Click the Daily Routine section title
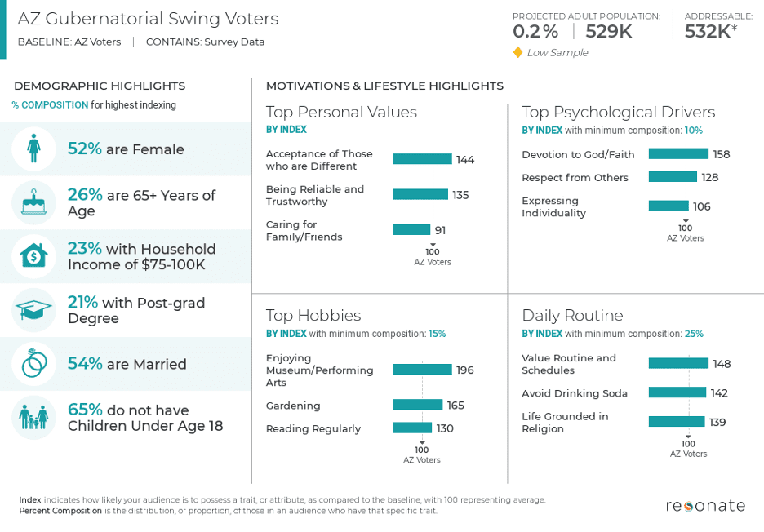Screen dimensions: 764x532 coord(572,316)
